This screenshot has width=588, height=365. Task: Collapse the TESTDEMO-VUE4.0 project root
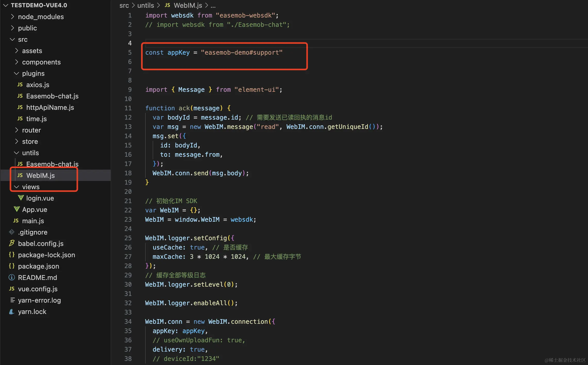tap(6, 5)
